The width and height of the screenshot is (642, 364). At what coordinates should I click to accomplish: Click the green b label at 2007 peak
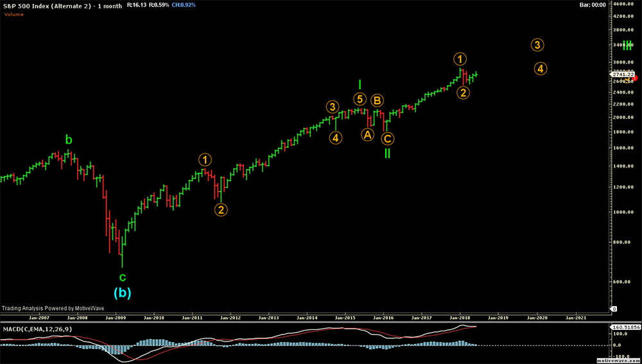point(68,139)
